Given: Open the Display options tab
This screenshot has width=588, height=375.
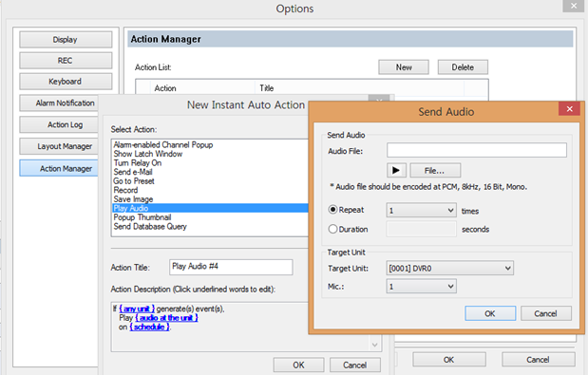Looking at the screenshot, I should click(66, 40).
